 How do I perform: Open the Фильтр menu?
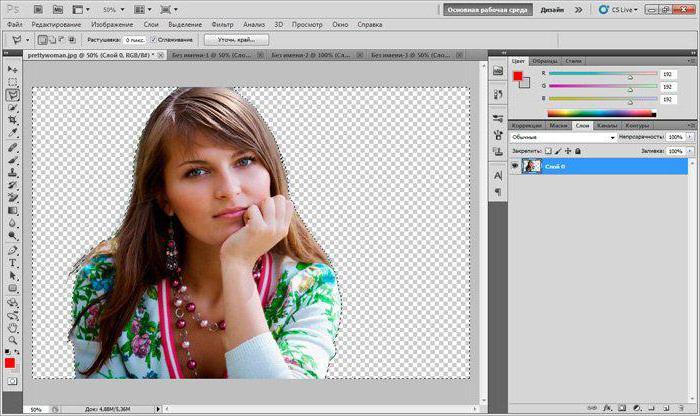(222, 25)
